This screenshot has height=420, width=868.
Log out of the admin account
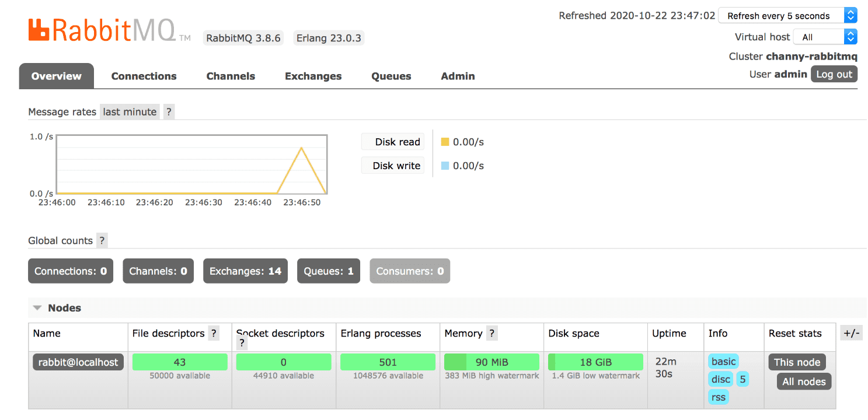(x=834, y=74)
